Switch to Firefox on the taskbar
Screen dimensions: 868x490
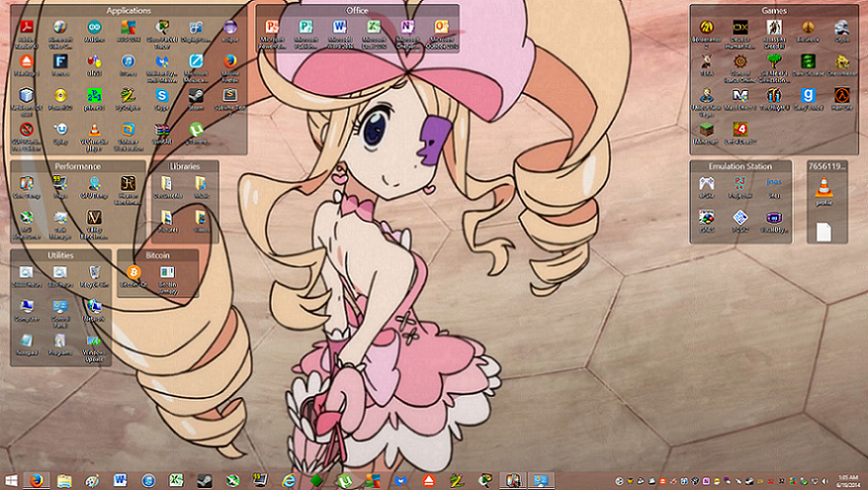(x=37, y=480)
